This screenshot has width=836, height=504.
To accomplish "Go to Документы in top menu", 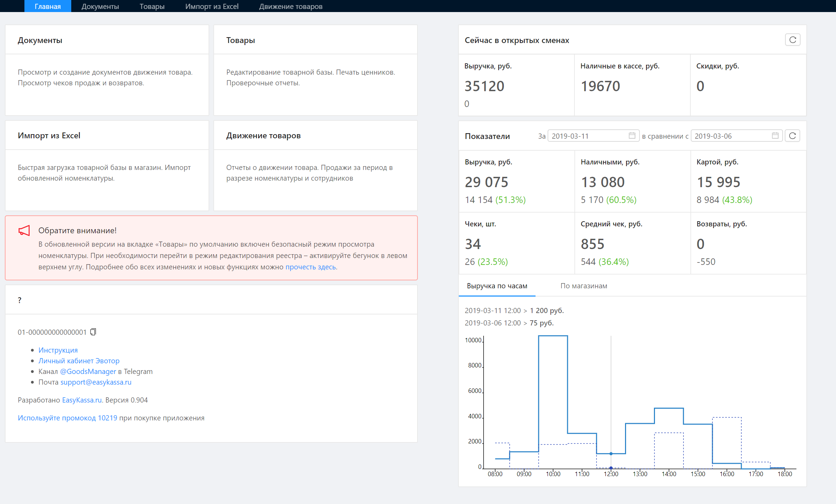I will coord(100,6).
